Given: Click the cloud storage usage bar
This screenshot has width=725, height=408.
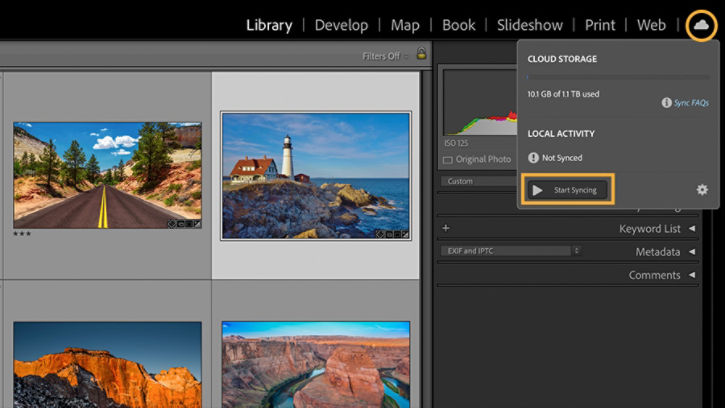Looking at the screenshot, I should pos(618,77).
